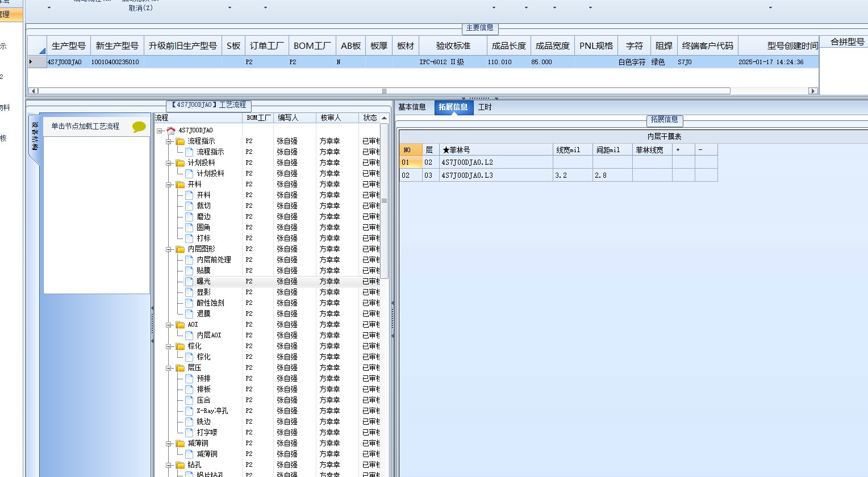Click folder icon beside AOI group
Viewport: 868px width, 477px height.
tap(180, 325)
